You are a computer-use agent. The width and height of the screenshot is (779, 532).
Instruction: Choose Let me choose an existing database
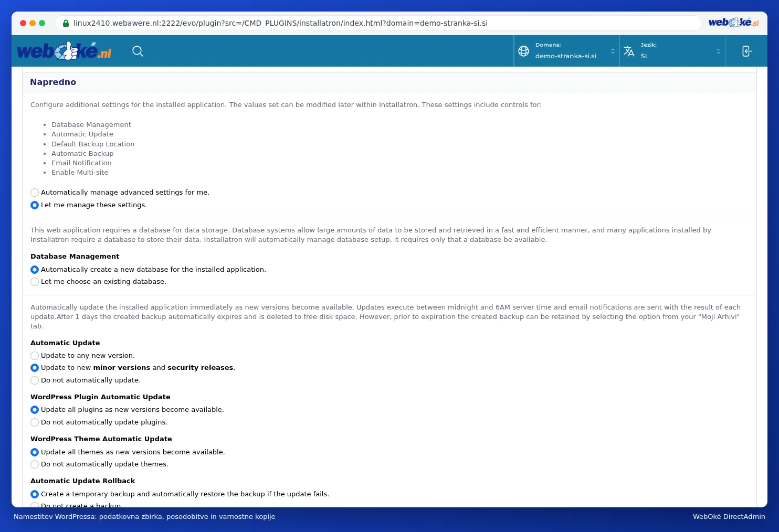(x=35, y=282)
